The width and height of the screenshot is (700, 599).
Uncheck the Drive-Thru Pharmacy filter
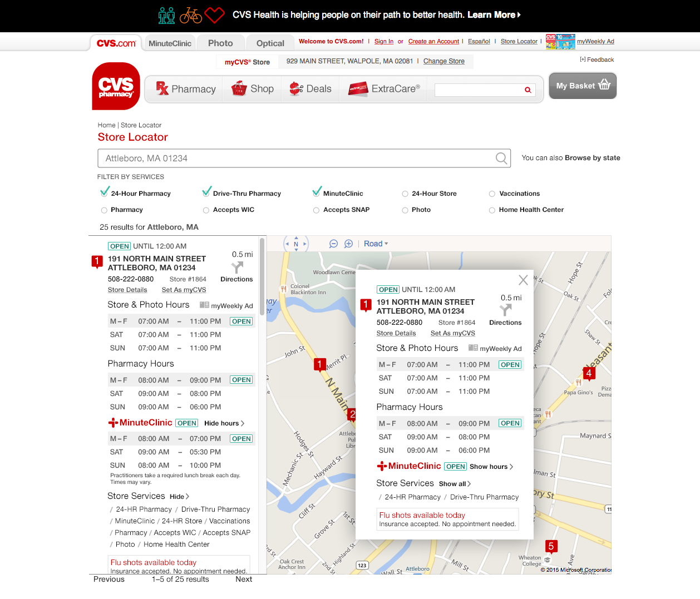point(206,192)
